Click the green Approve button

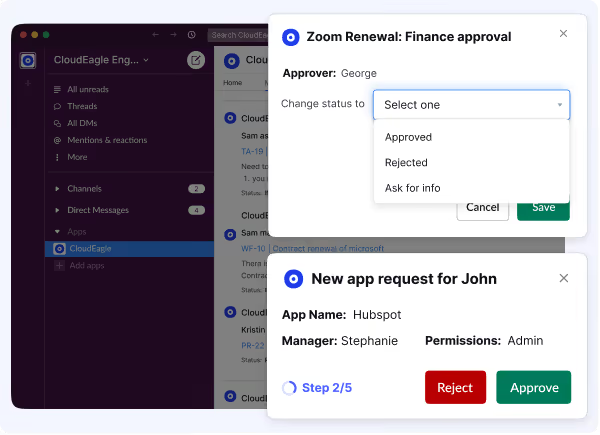click(534, 387)
